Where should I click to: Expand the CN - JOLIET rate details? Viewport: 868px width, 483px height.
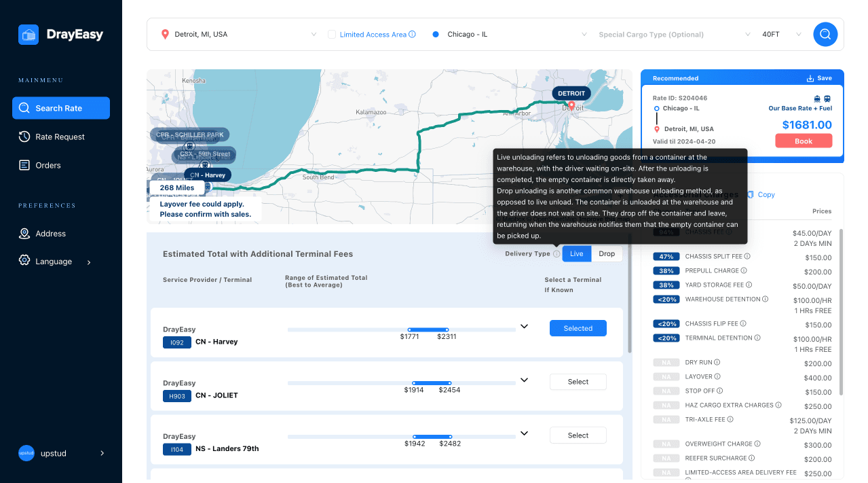tap(524, 380)
